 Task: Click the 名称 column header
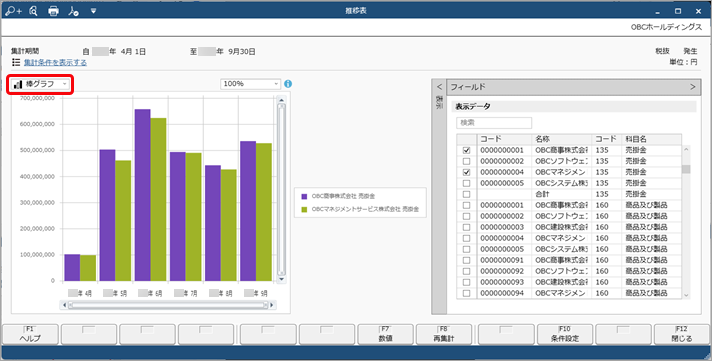561,139
